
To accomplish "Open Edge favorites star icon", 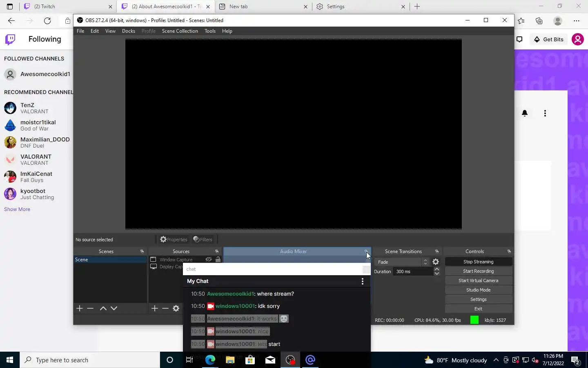I will (x=521, y=21).
